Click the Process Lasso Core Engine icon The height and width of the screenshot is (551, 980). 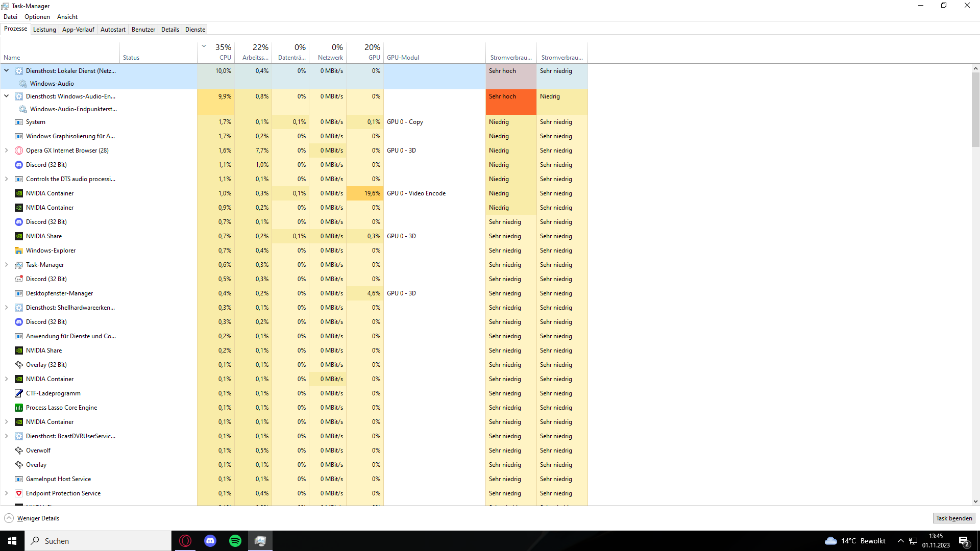[19, 408]
